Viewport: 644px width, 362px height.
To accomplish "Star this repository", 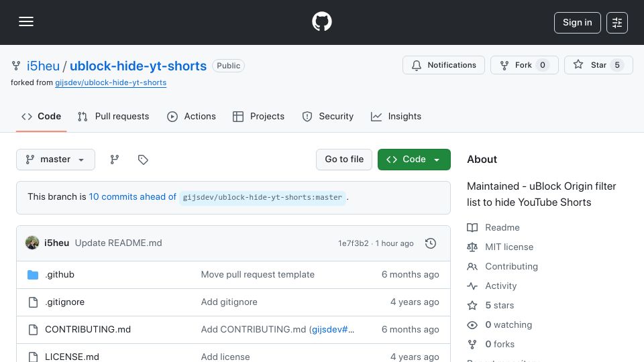I will click(x=598, y=65).
